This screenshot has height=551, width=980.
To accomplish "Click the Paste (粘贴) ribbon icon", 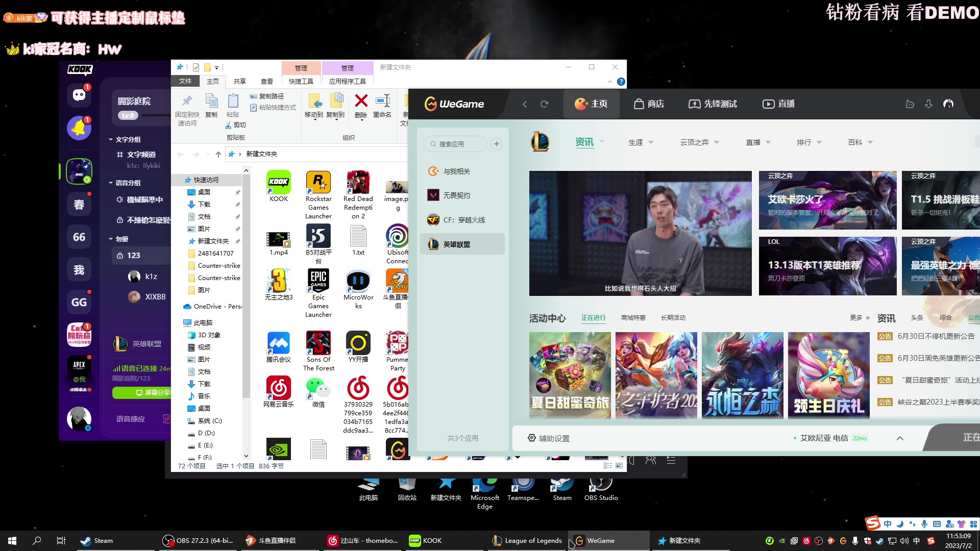I will click(x=233, y=106).
